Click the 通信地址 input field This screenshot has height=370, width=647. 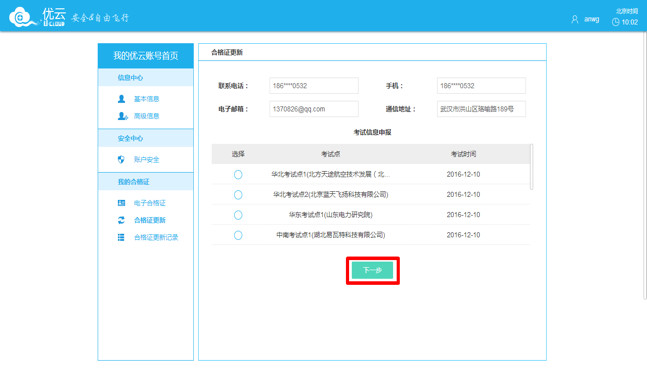tap(481, 109)
